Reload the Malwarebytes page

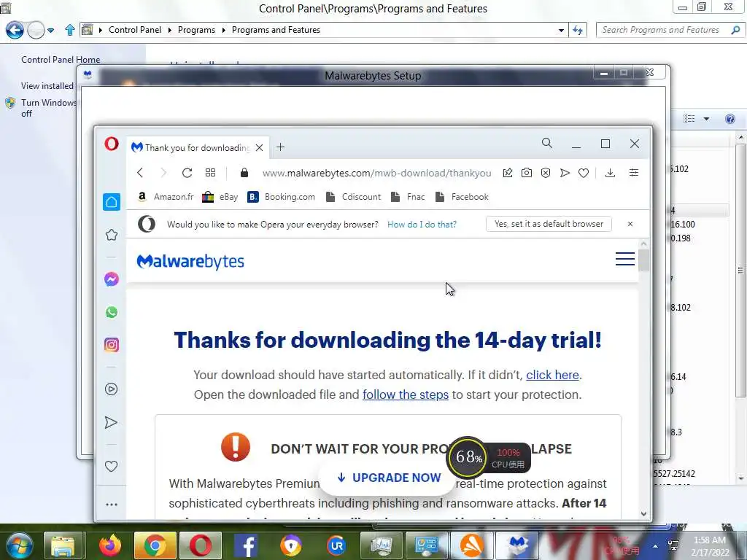point(187,173)
